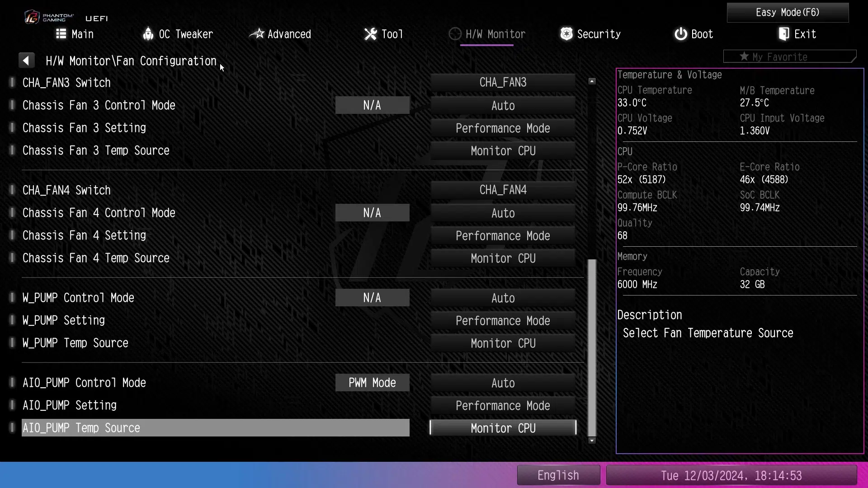The height and width of the screenshot is (488, 868).
Task: Click the Memory Frequency 6000 MHz value
Action: point(637,284)
